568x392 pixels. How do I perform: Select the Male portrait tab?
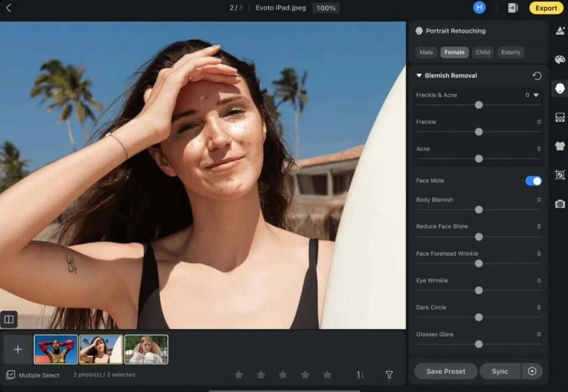click(426, 52)
